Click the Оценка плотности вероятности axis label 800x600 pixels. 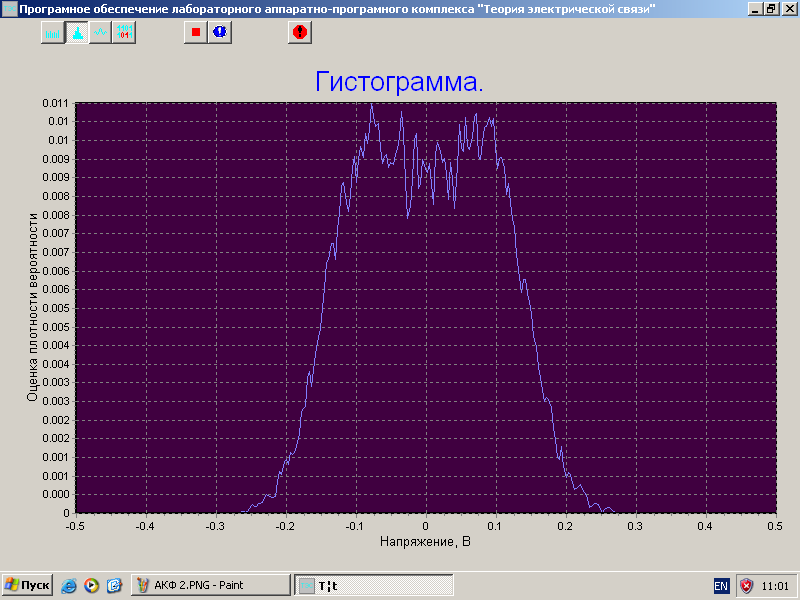[x=33, y=308]
